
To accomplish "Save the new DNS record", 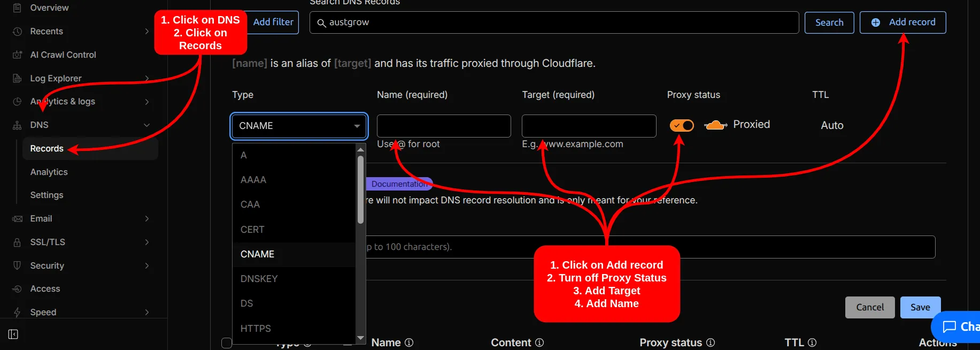I will click(920, 307).
